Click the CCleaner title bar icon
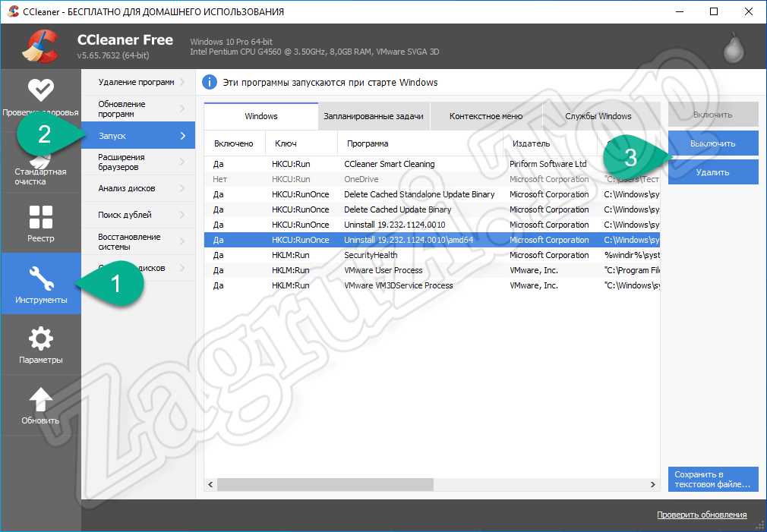This screenshot has width=767, height=532. pos(13,11)
